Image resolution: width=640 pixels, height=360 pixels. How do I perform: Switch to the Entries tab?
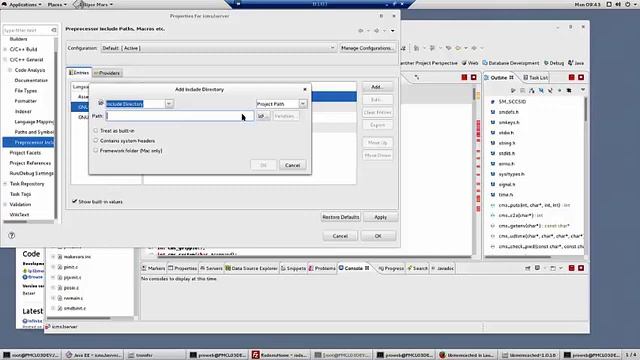tap(79, 73)
